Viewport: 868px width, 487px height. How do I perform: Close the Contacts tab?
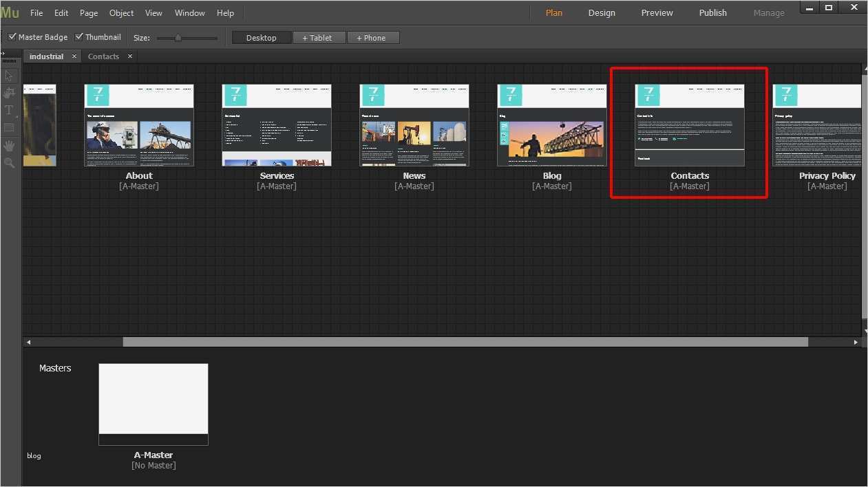coord(129,56)
